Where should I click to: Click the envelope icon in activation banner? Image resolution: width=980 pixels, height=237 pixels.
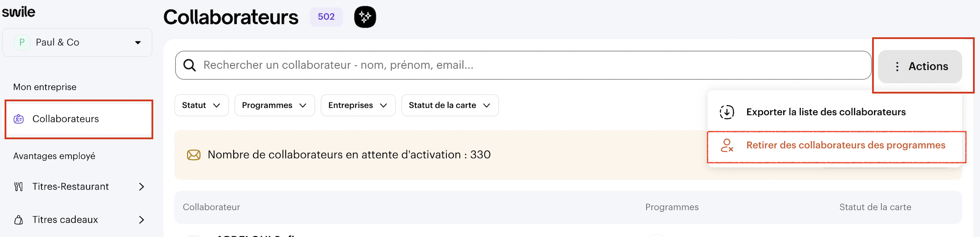pos(194,155)
